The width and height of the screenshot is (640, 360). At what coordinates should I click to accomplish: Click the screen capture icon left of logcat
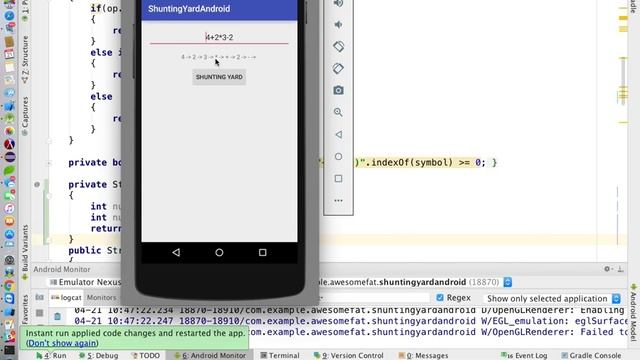pyautogui.click(x=39, y=297)
